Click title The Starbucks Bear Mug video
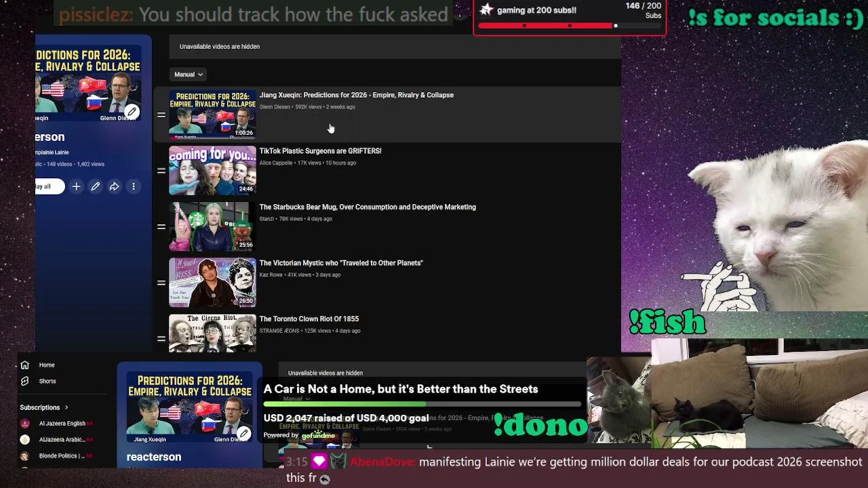The image size is (868, 488). 368,207
